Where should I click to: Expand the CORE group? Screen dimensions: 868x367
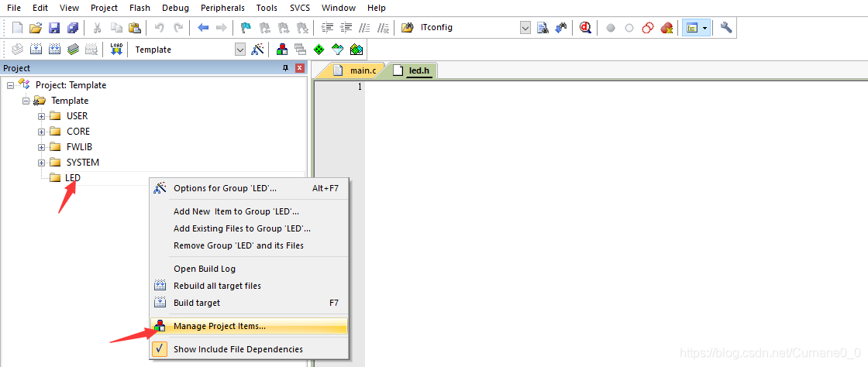pos(41,132)
